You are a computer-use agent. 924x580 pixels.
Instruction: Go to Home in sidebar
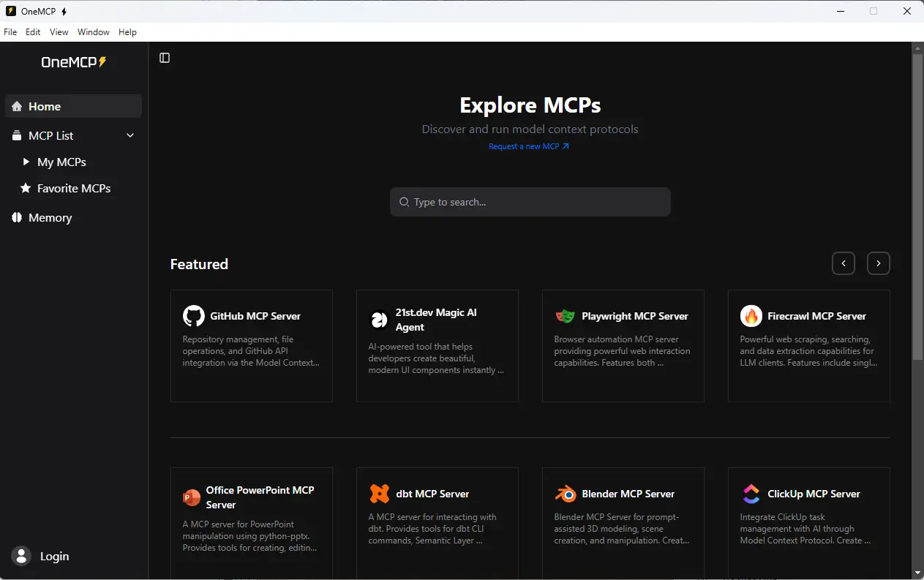point(74,106)
